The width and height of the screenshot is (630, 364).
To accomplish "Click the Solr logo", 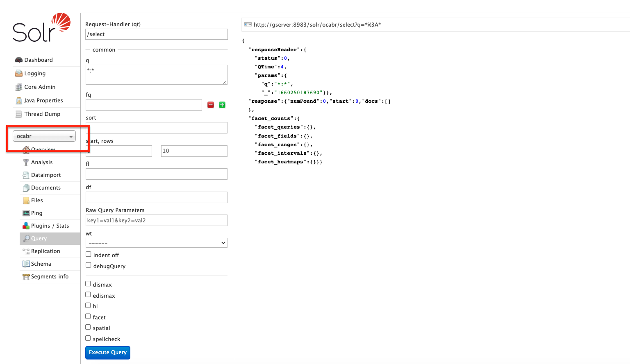I will [41, 27].
